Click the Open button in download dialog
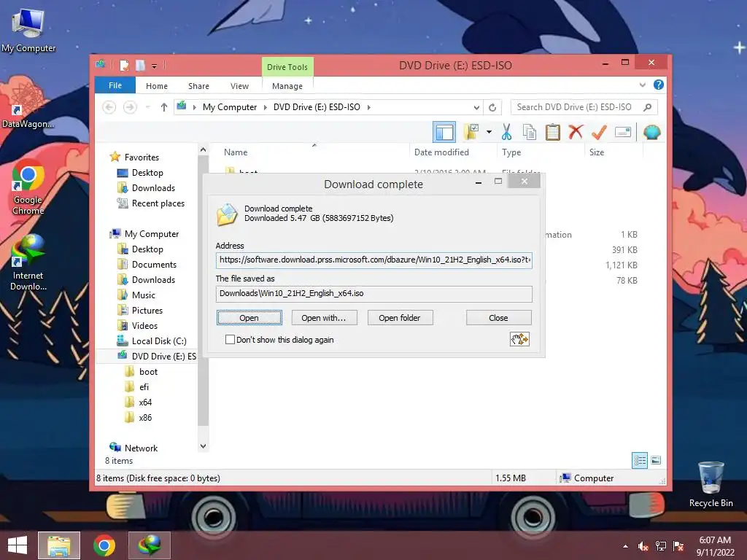Screen dimensions: 747x560 249,318
